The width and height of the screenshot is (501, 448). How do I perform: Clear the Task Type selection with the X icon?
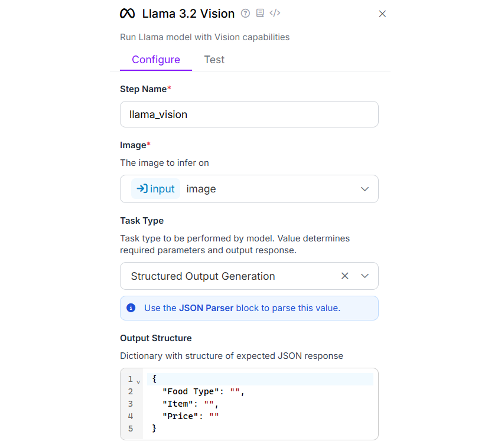[x=344, y=276]
